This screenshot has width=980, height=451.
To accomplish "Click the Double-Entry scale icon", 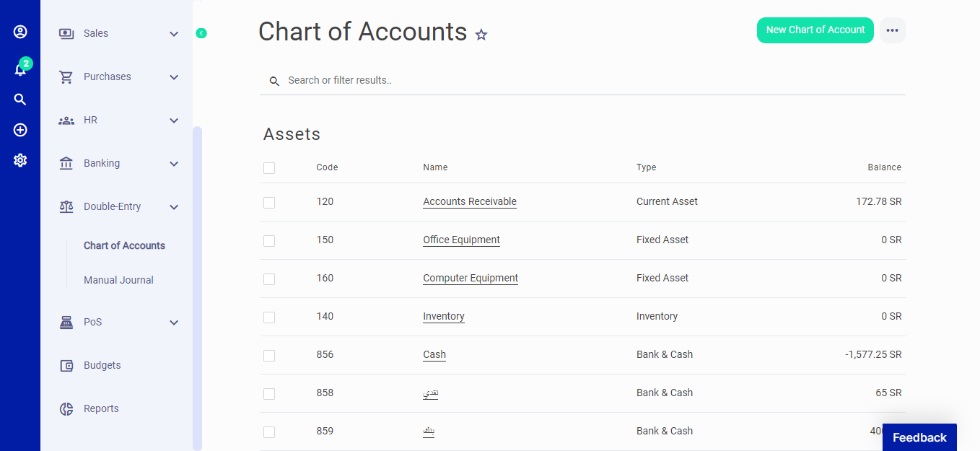I will click(66, 206).
